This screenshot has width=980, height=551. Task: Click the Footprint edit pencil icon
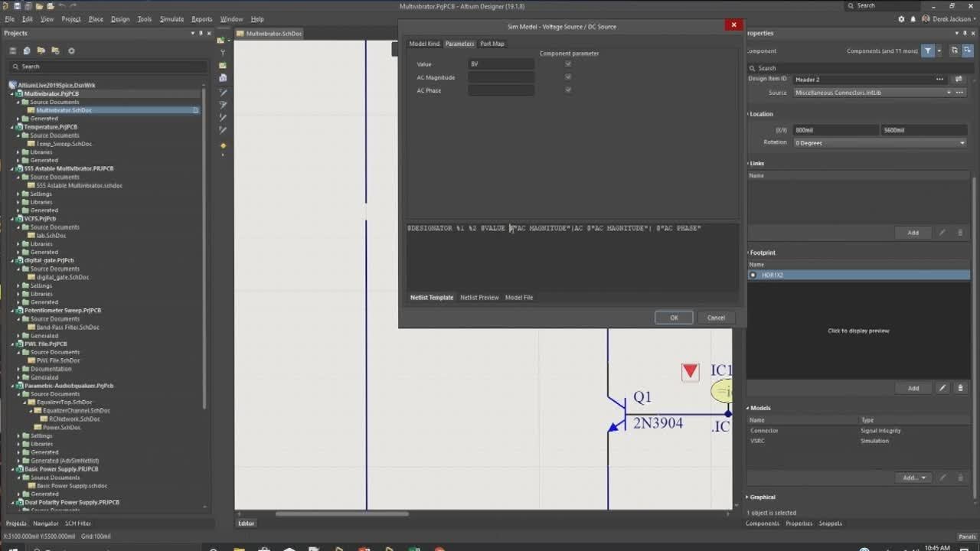[942, 388]
